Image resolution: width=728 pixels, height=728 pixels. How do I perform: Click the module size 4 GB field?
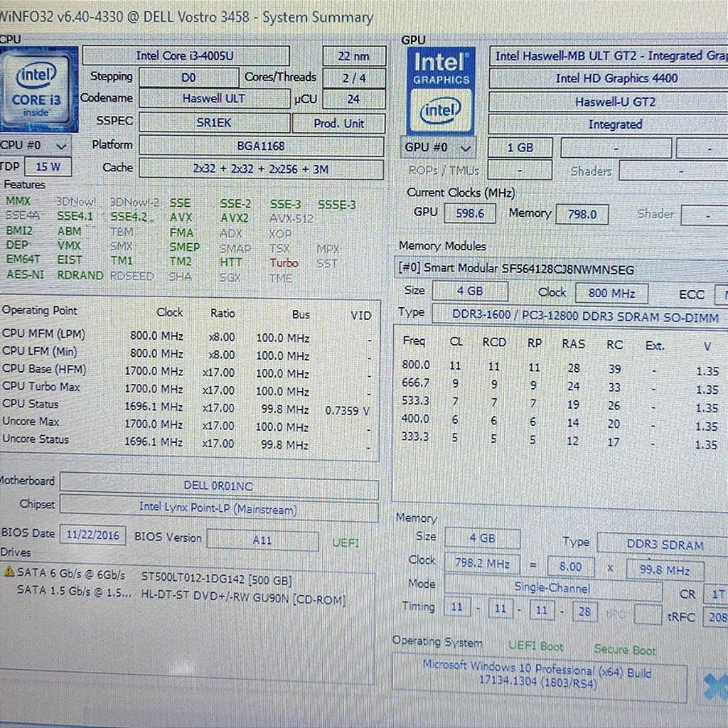[x=470, y=291]
